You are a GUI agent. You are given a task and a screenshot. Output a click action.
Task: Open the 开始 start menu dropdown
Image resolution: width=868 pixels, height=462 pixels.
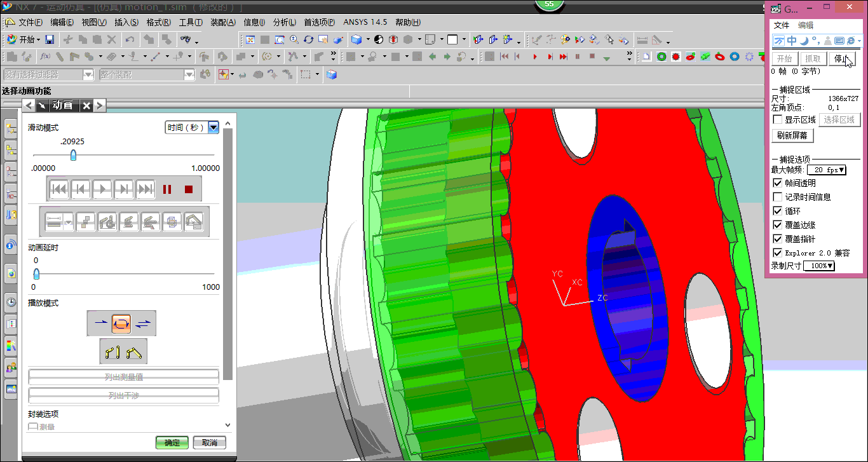(24, 39)
